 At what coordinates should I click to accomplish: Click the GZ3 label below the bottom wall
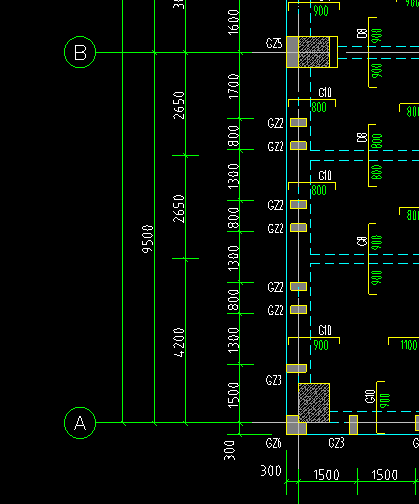click(336, 443)
